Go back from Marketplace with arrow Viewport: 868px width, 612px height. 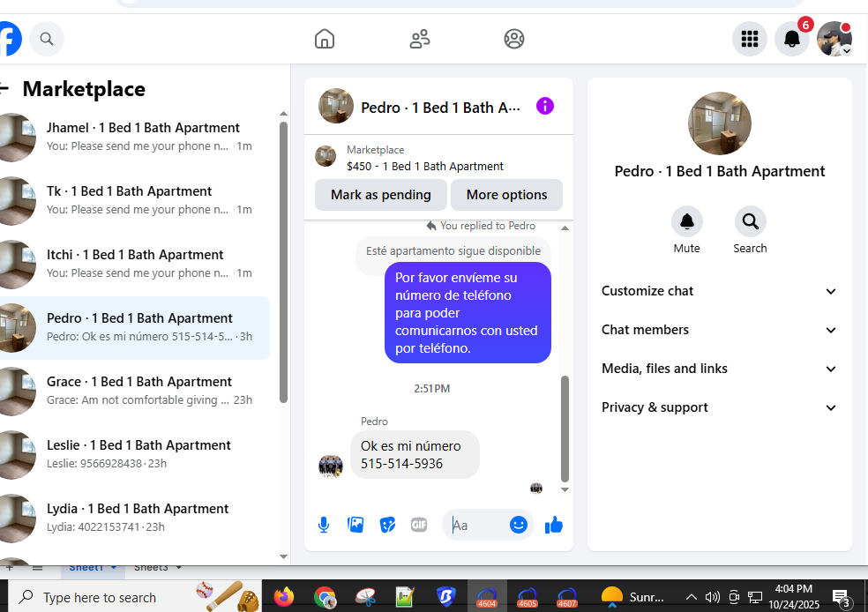4,88
